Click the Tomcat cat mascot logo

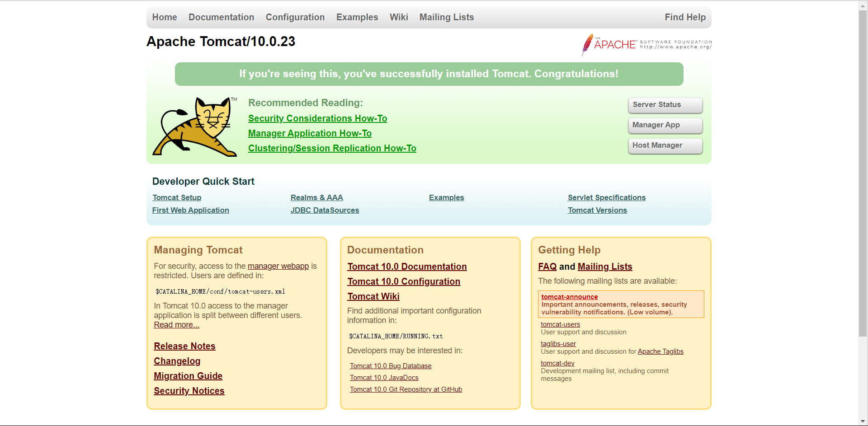pyautogui.click(x=195, y=126)
